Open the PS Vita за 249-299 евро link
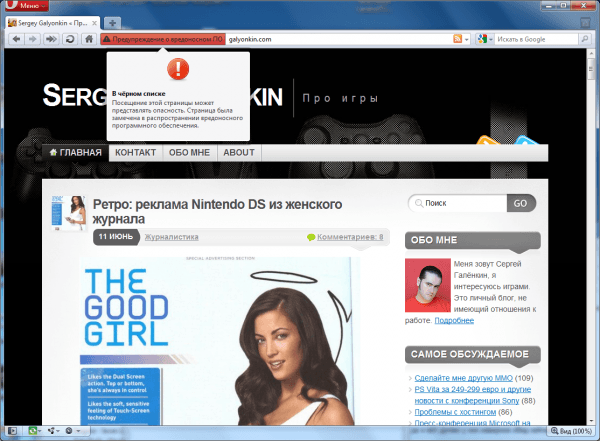This screenshot has height=441, width=600. pyautogui.click(x=473, y=395)
